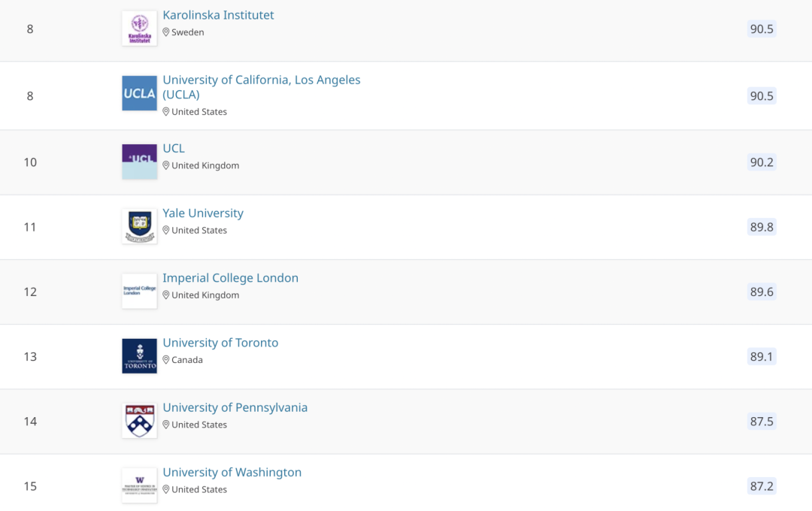Image resolution: width=812 pixels, height=511 pixels.
Task: Open the University of Toronto link
Action: [x=220, y=342]
